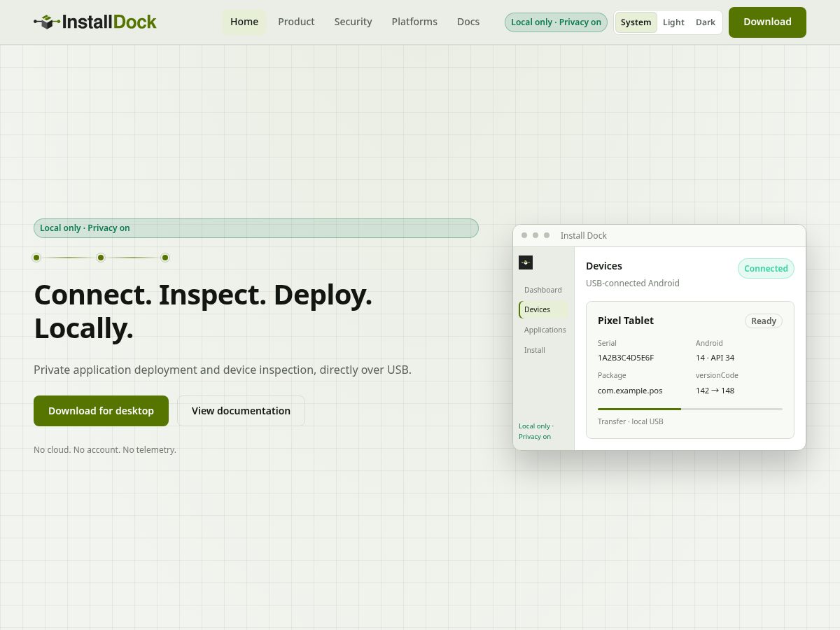
Task: Click the Download button in the header
Action: [x=767, y=22]
